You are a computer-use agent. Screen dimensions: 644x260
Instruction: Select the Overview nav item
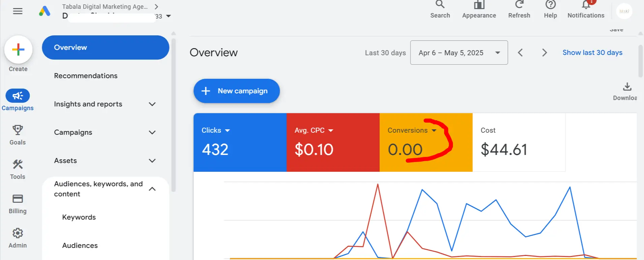tap(105, 47)
